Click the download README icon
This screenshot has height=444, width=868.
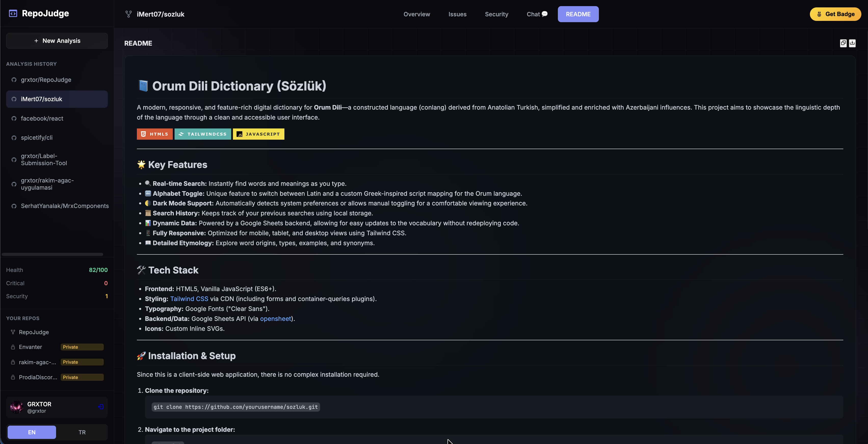[852, 43]
